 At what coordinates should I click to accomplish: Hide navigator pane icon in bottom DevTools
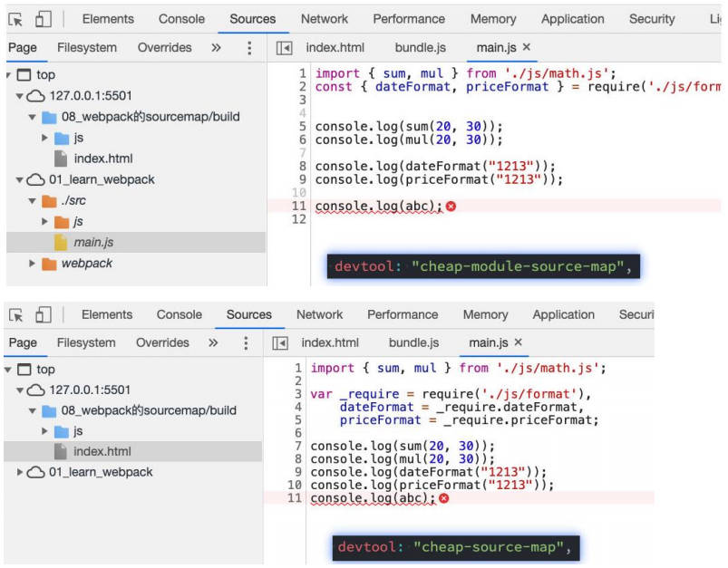(x=280, y=343)
